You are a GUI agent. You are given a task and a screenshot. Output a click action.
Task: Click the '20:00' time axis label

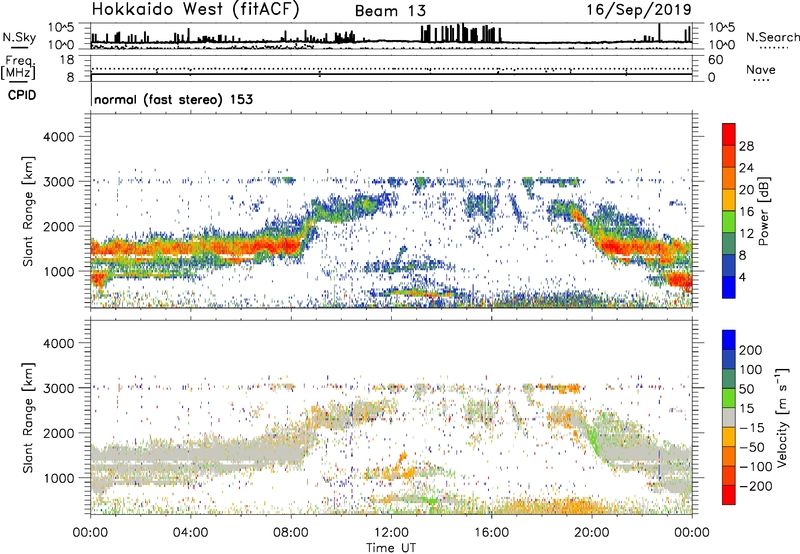[592, 533]
